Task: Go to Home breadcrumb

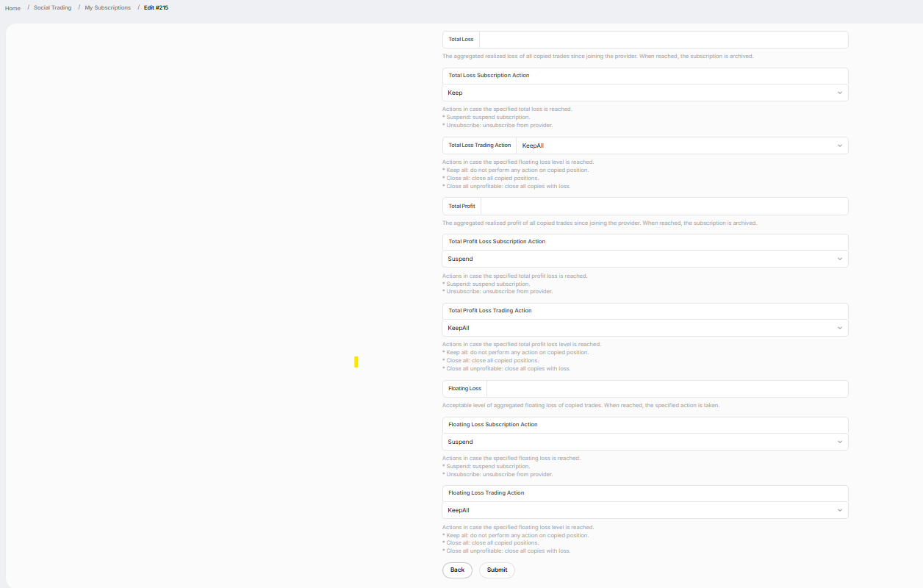Action: tap(12, 8)
